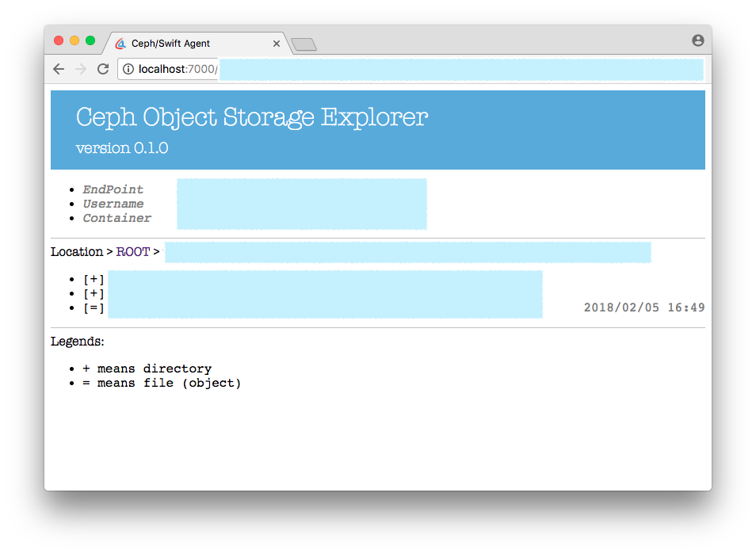Click the red close window button
Screen dimensions: 756x554
click(59, 40)
